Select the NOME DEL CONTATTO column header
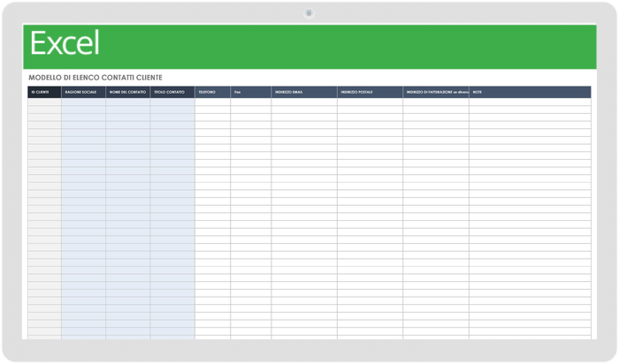 point(128,92)
